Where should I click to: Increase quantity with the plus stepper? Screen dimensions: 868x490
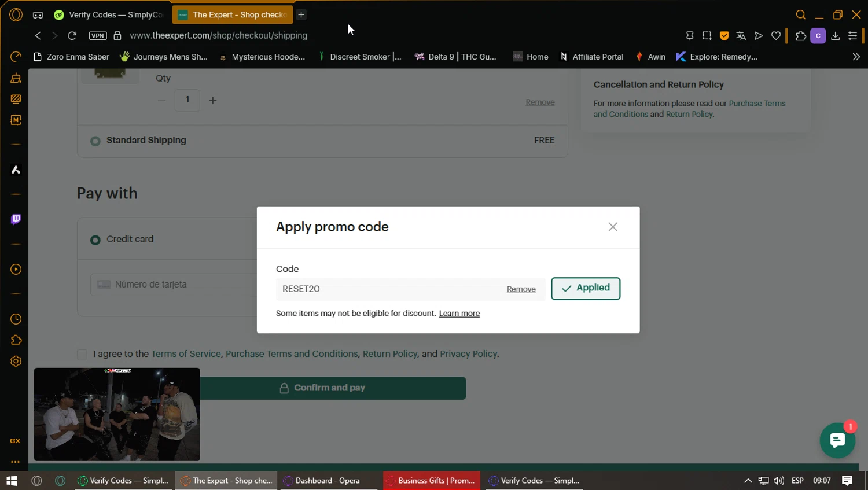(x=213, y=100)
